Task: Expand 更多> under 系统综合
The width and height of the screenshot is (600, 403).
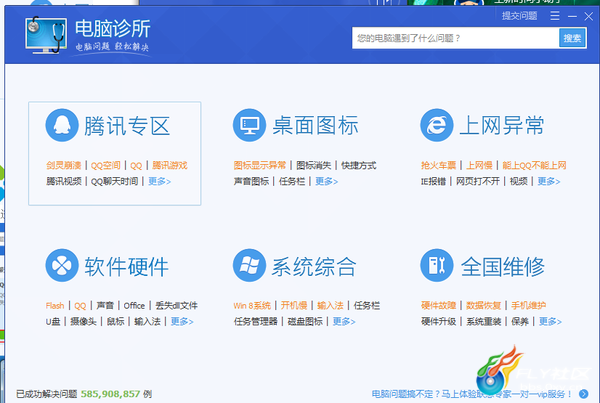Action: click(344, 321)
